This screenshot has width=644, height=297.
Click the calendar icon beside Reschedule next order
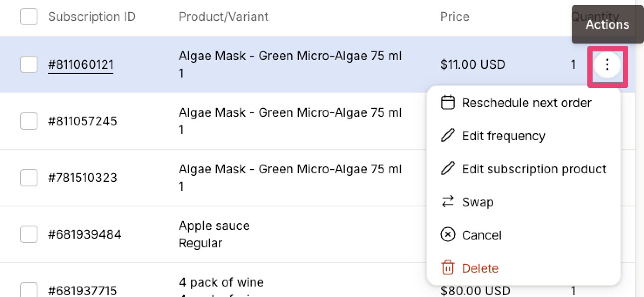448,103
